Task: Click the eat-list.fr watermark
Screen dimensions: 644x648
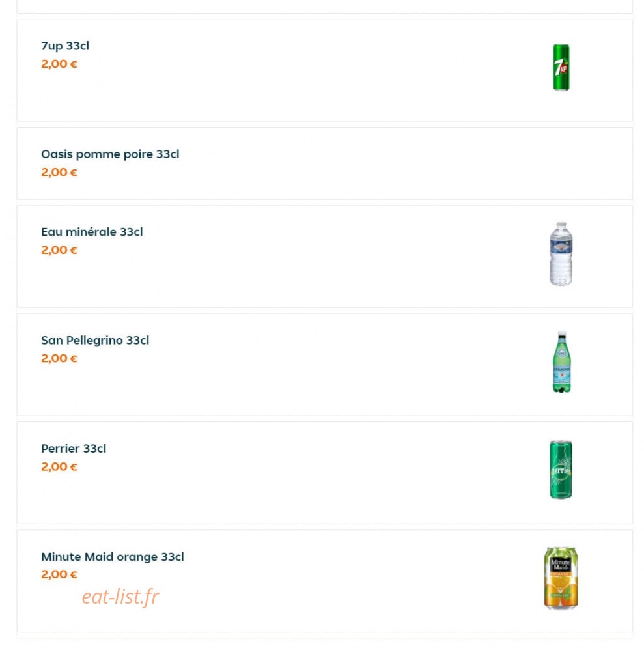Action: pos(120,597)
